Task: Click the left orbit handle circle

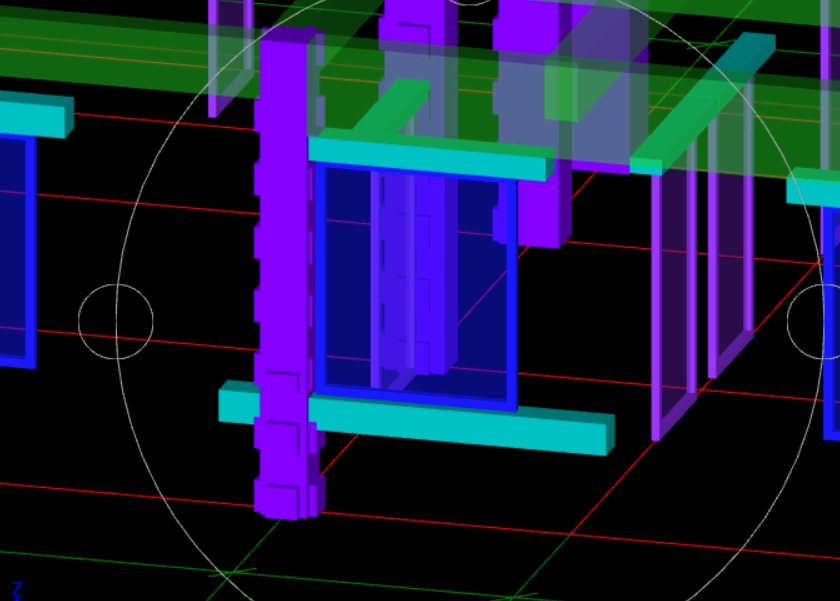Action: [x=116, y=321]
